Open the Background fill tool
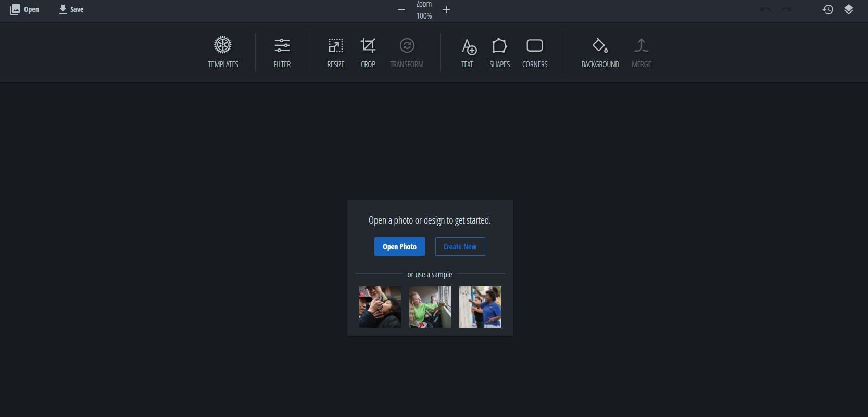This screenshot has height=417, width=868. tap(600, 52)
